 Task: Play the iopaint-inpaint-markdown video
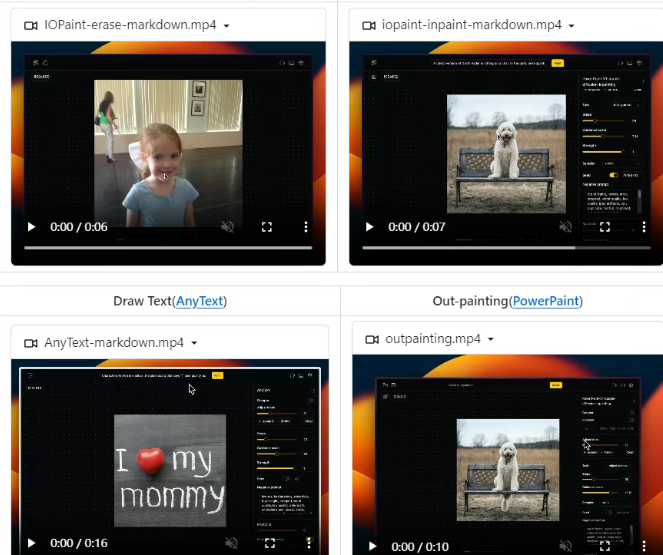coord(369,227)
